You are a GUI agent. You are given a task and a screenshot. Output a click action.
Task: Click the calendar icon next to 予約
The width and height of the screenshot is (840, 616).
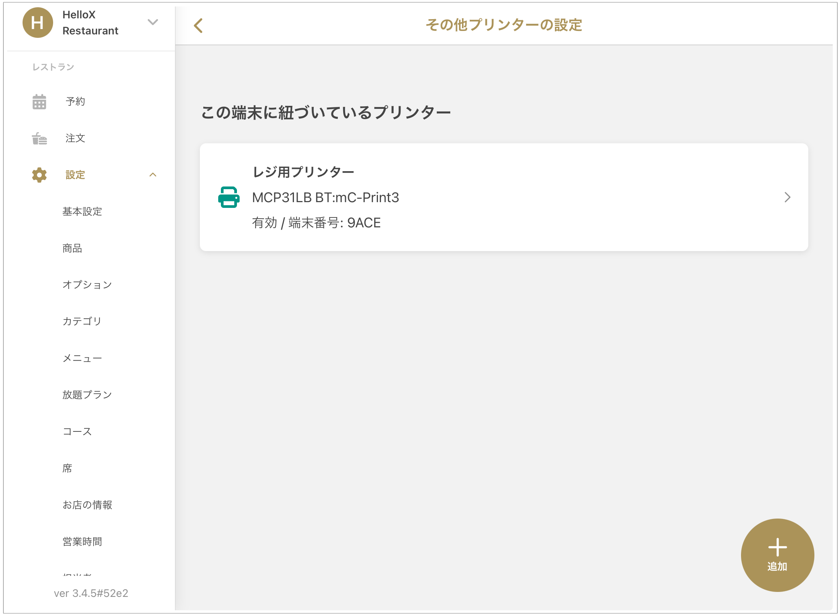pos(39,102)
